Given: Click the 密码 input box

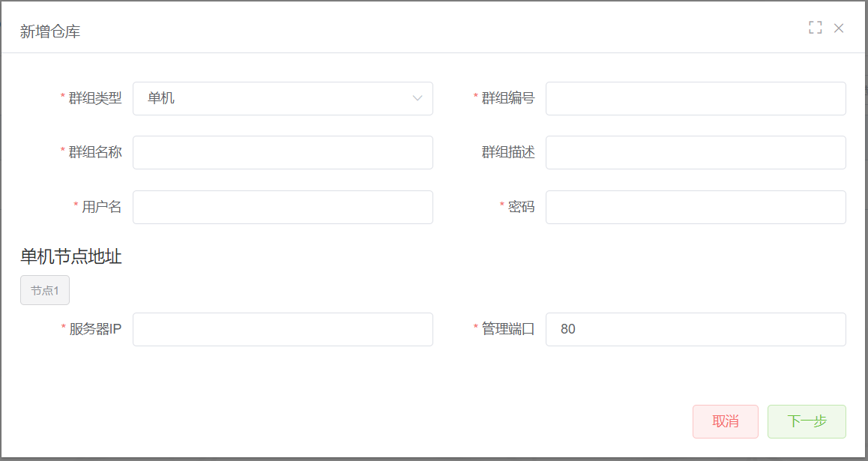Looking at the screenshot, I should tap(696, 207).
